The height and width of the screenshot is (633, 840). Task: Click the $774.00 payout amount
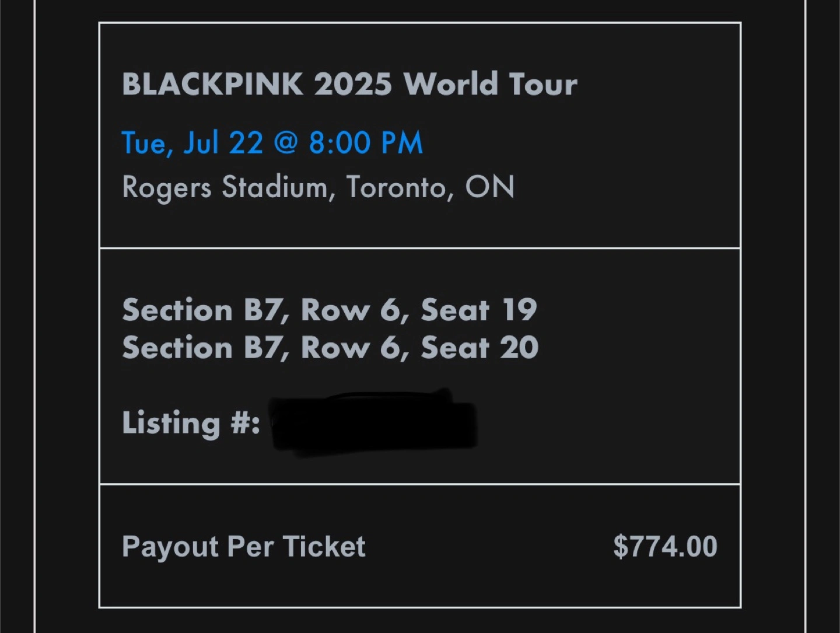pyautogui.click(x=665, y=547)
